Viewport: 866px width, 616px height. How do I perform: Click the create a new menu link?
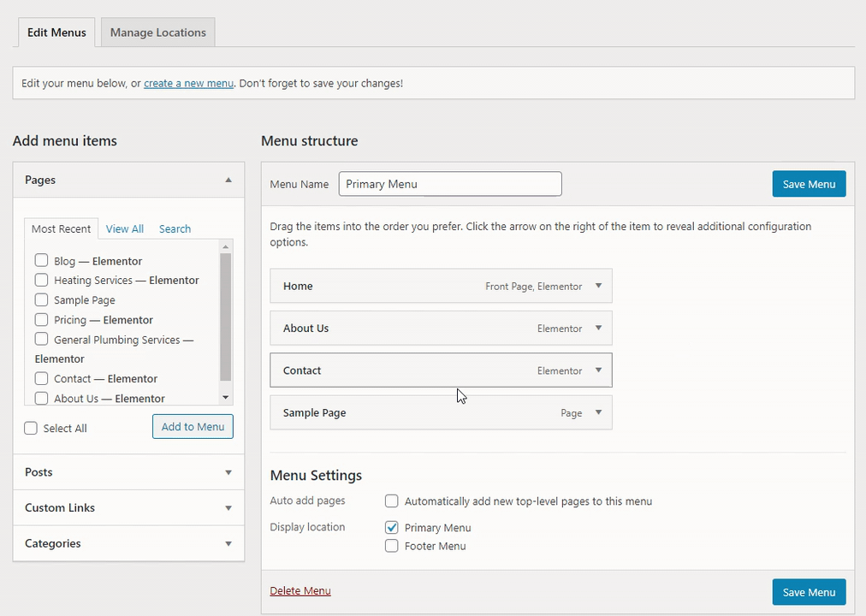189,83
